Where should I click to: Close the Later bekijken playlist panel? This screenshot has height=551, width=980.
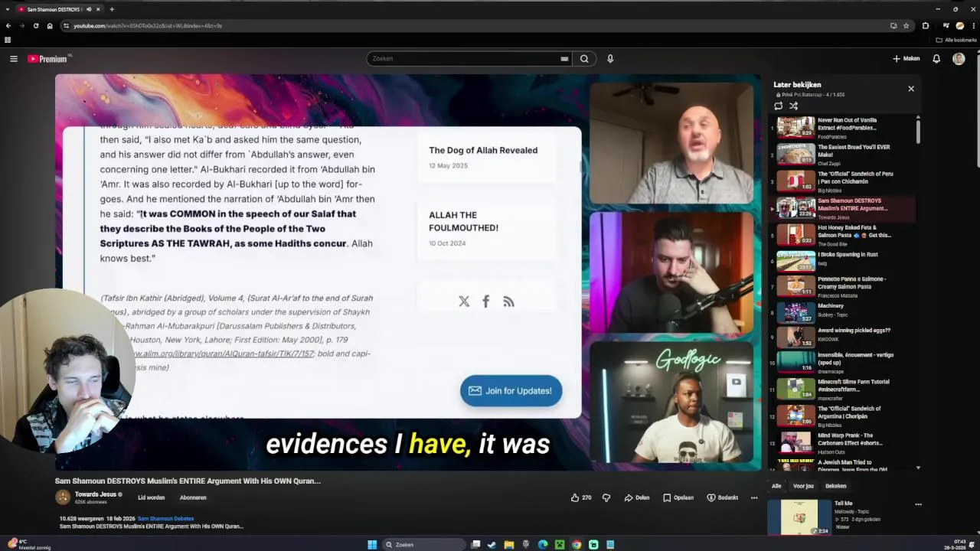coord(911,89)
